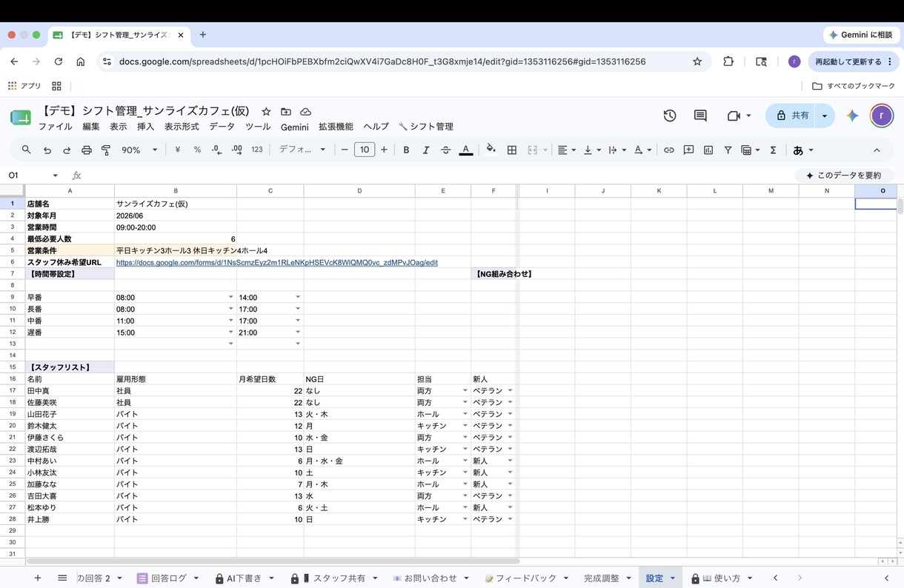Viewport: 904px width, 588px height.
Task: Toggle bold formatting
Action: tap(406, 150)
